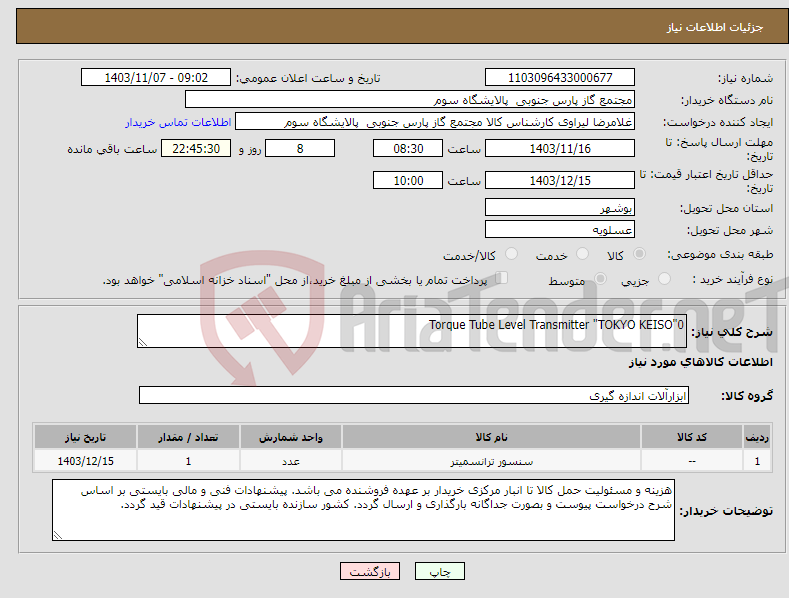This screenshot has height=598, width=789.
Task: Click the تاریخ نیاز column header
Action: [86, 437]
